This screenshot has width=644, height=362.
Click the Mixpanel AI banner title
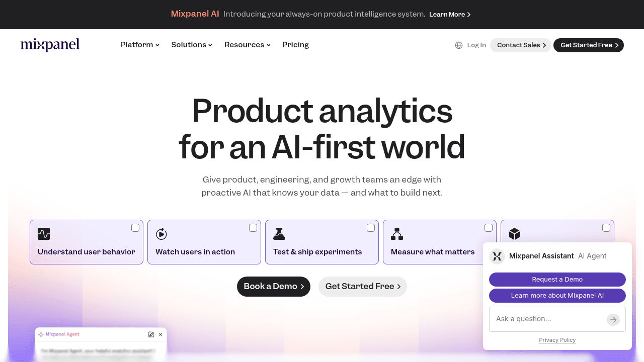(195, 14)
